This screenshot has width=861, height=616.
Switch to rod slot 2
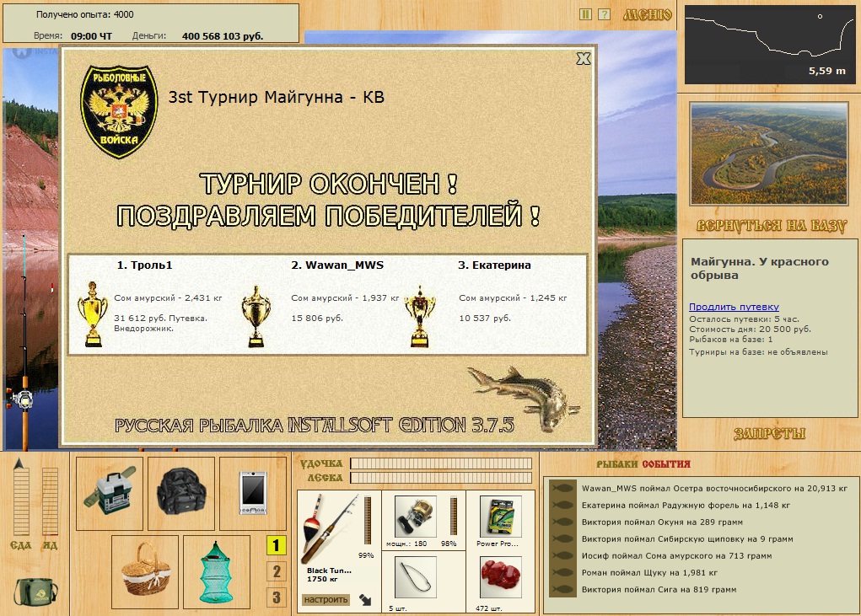coord(277,571)
